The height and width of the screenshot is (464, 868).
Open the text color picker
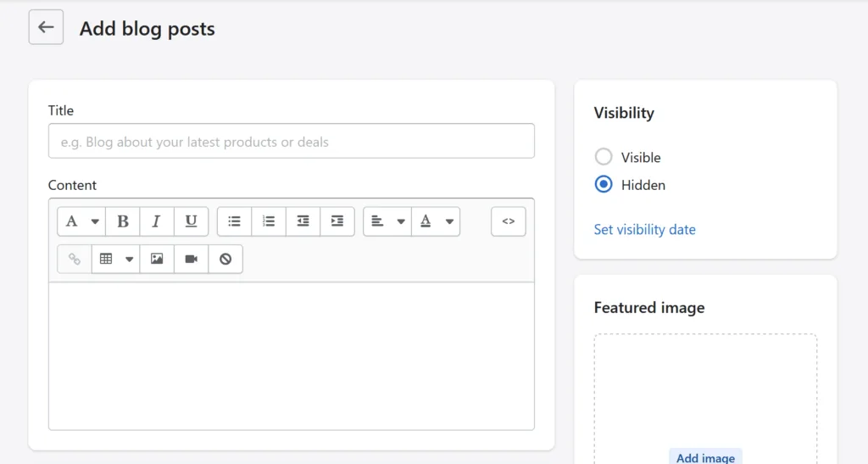pos(436,221)
